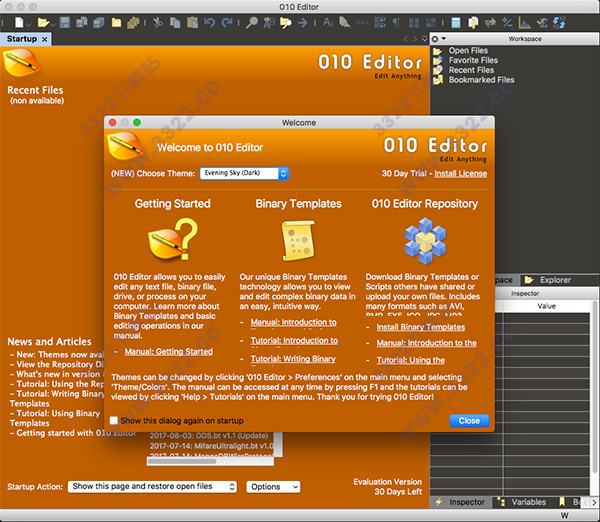Click the Find magnifying glass icon
Viewport: 600px width, 522px height.
pos(251,23)
